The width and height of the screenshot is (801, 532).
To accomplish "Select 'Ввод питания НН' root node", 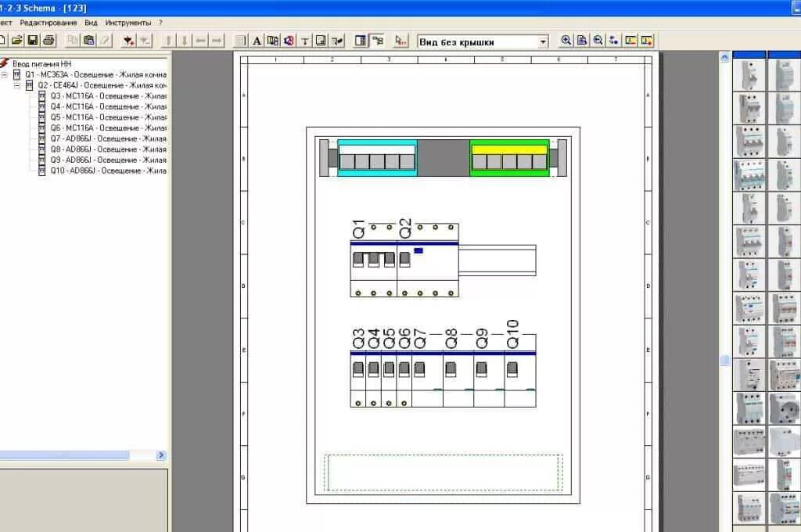I will [42, 64].
